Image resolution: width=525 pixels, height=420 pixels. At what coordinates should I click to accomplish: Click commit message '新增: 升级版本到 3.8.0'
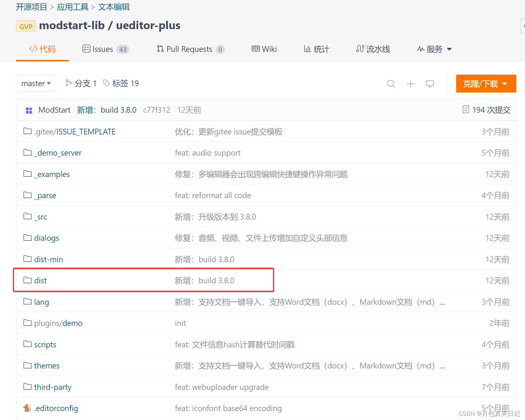[215, 217]
